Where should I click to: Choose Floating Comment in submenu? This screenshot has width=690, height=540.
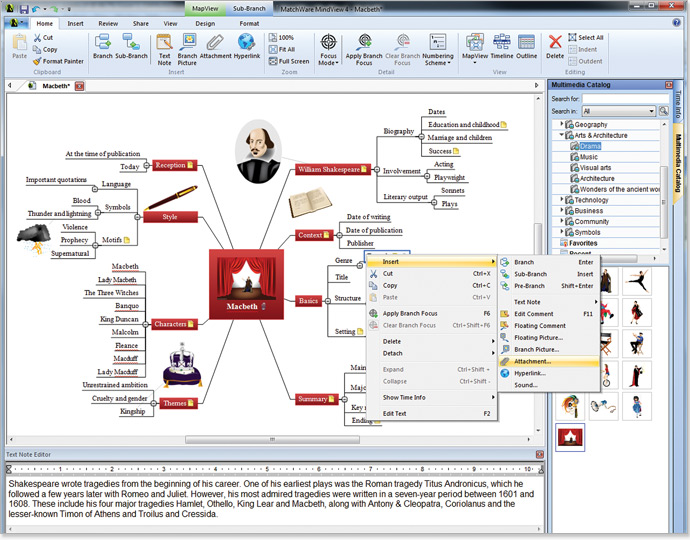click(x=549, y=326)
